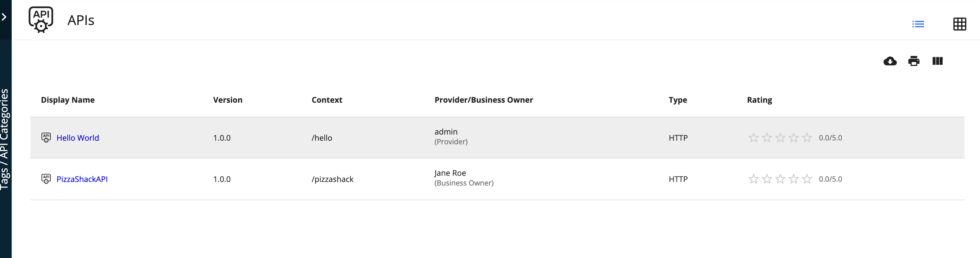This screenshot has height=258, width=980.
Task: Sort by Display Name column header
Action: 68,100
